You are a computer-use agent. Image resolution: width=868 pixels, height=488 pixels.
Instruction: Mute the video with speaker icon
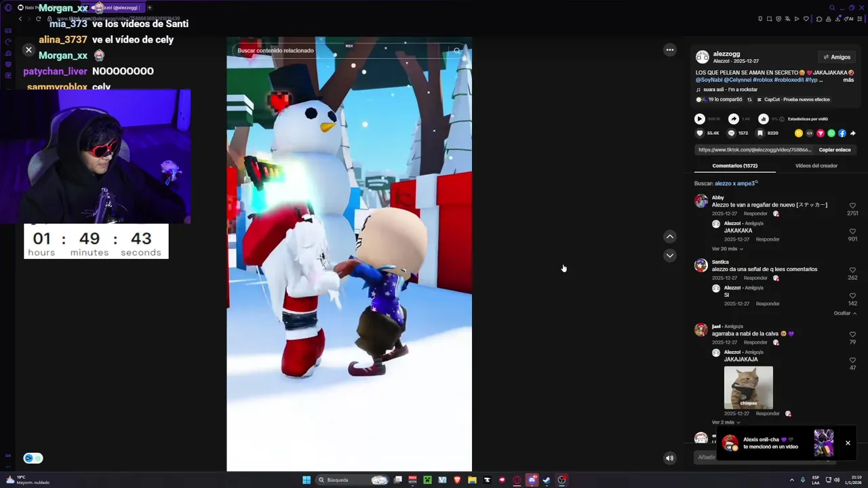click(x=669, y=457)
